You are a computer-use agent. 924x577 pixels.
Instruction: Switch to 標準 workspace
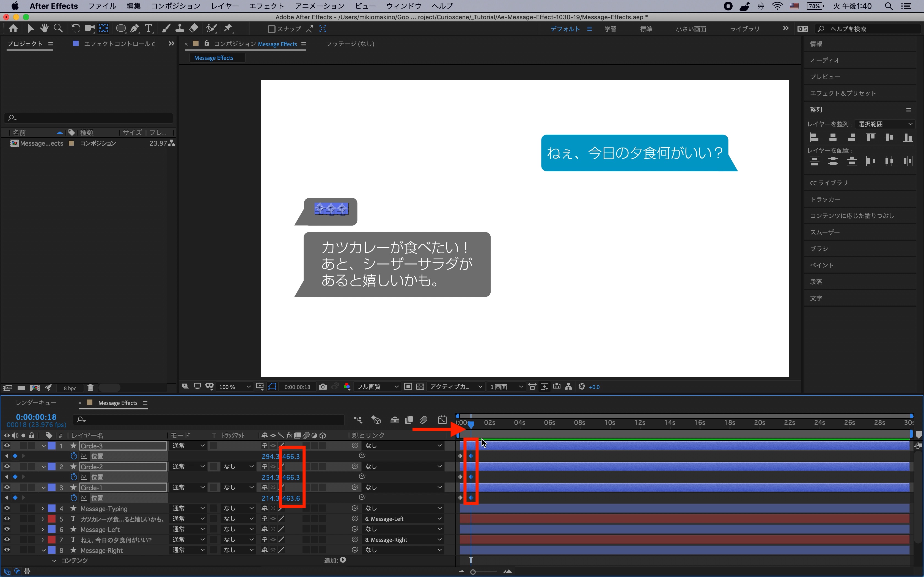[646, 29]
